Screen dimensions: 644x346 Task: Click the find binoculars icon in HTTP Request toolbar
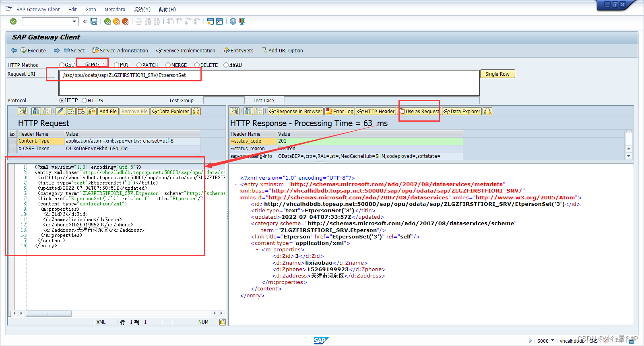pyautogui.click(x=36, y=111)
